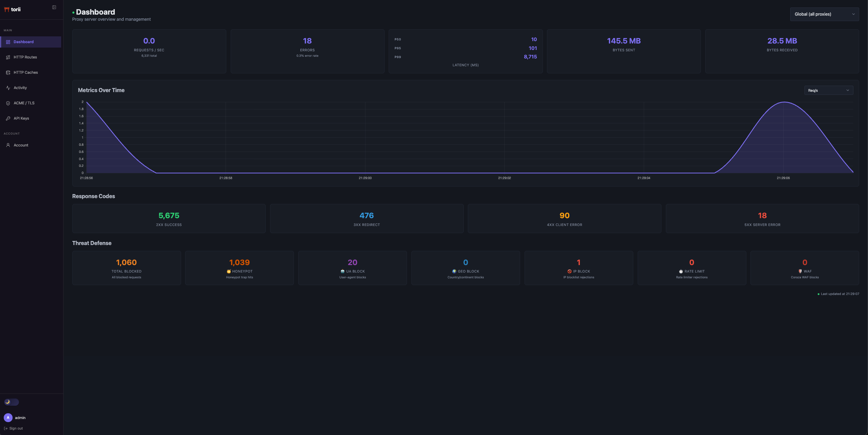The width and height of the screenshot is (868, 435).
Task: Click the Dashboard grid icon in sidebar
Action: click(x=8, y=42)
